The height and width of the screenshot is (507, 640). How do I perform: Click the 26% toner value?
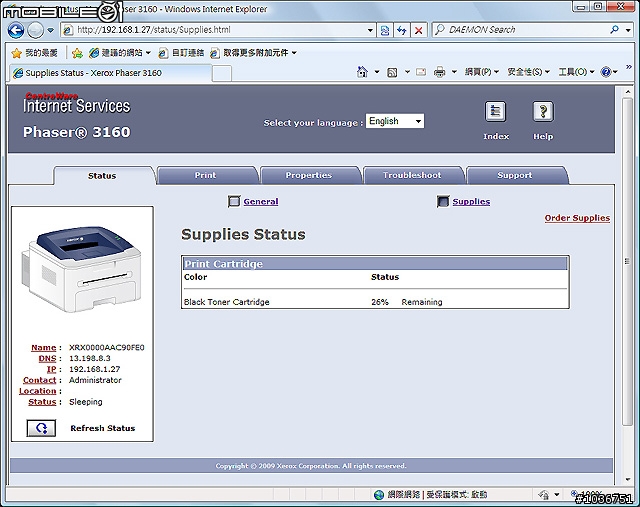(380, 302)
